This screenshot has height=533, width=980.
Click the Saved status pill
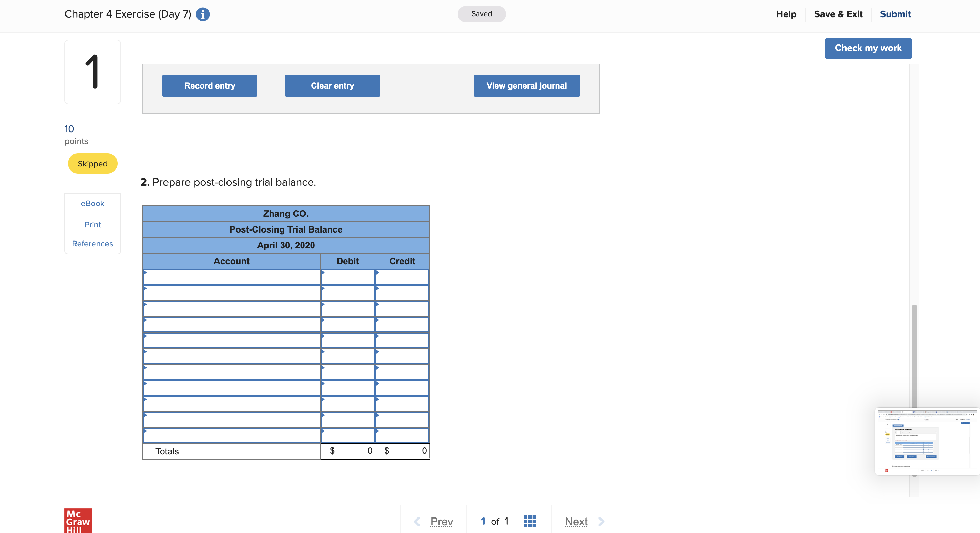click(481, 14)
